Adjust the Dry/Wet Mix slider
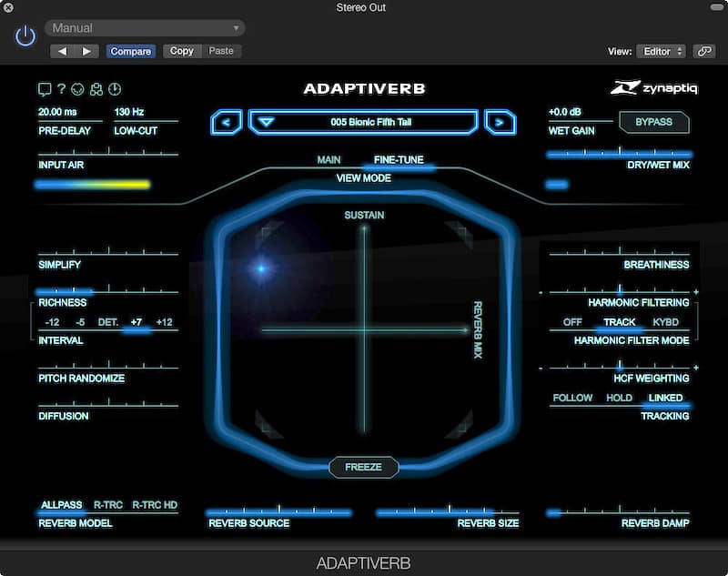Viewport: 728px width, 576px height. tap(620, 153)
